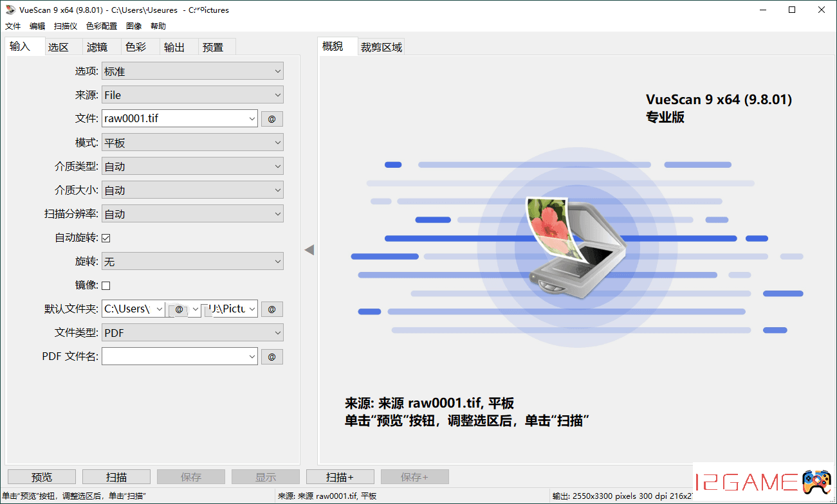Viewport: 837px width, 504px height.
Task: Click the middle status bar text 来源 raw0001.tif, 平板
Action: pos(327,496)
